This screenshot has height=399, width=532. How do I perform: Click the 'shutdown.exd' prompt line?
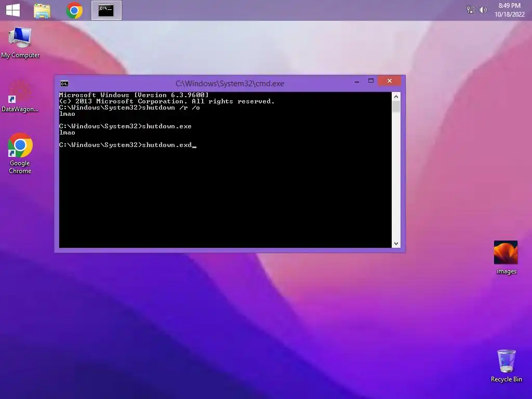click(x=128, y=145)
